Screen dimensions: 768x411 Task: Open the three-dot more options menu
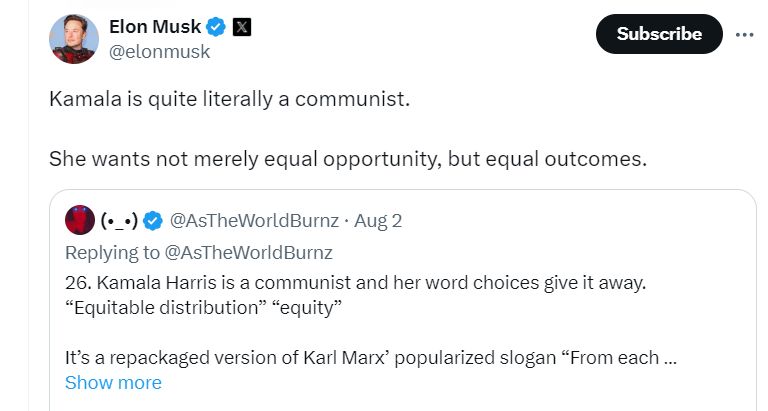[744, 34]
